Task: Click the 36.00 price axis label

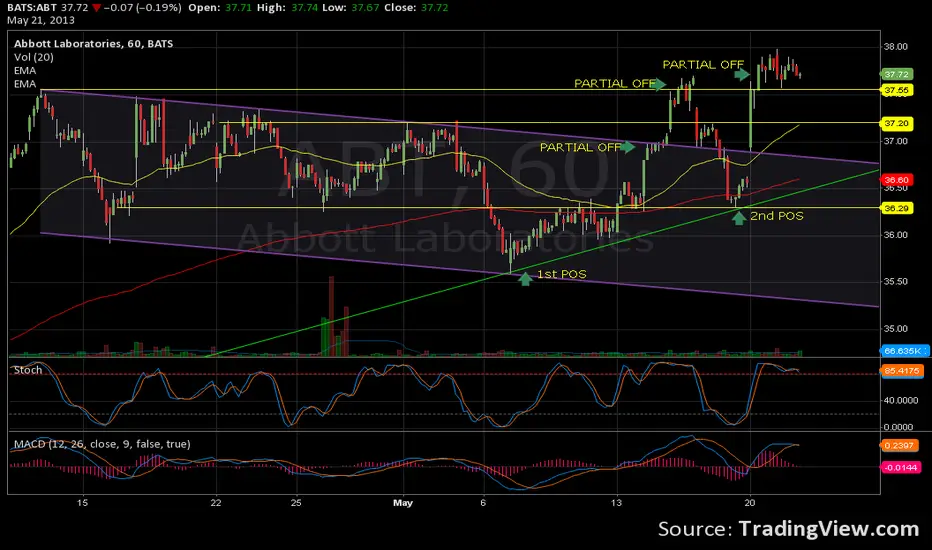Action: [896, 235]
